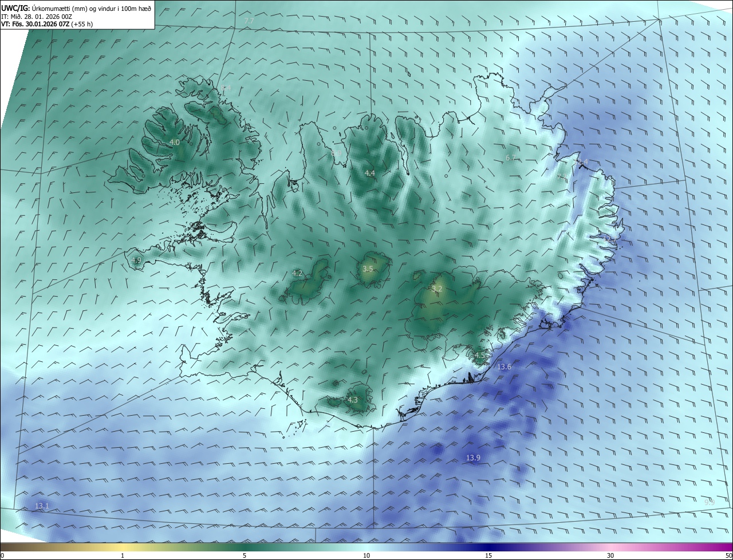Click the color scale tick labeled 50
This screenshot has height=560, width=733.
pos(728,555)
